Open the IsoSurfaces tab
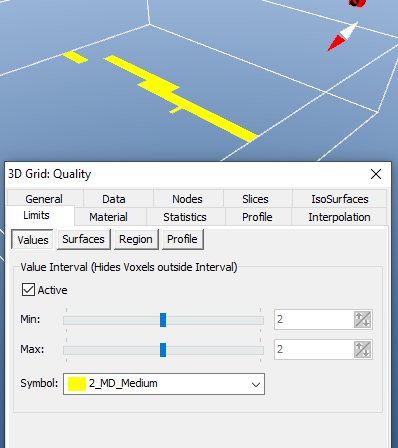 pos(340,199)
